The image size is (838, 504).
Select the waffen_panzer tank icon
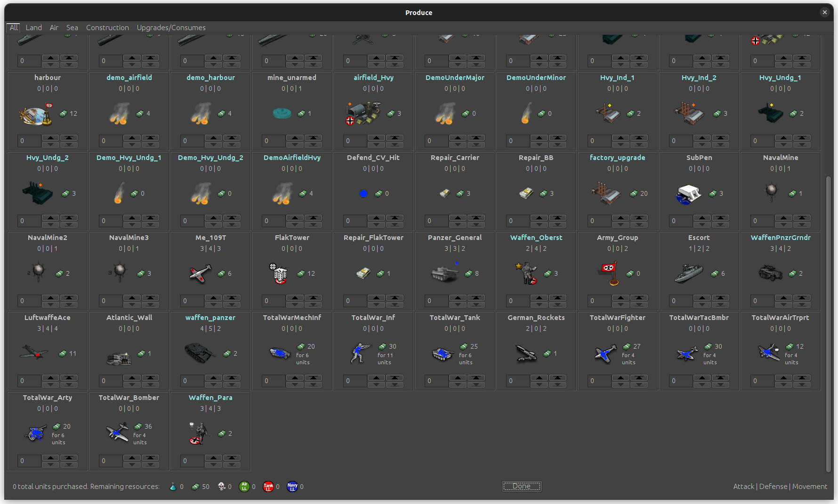[200, 352]
